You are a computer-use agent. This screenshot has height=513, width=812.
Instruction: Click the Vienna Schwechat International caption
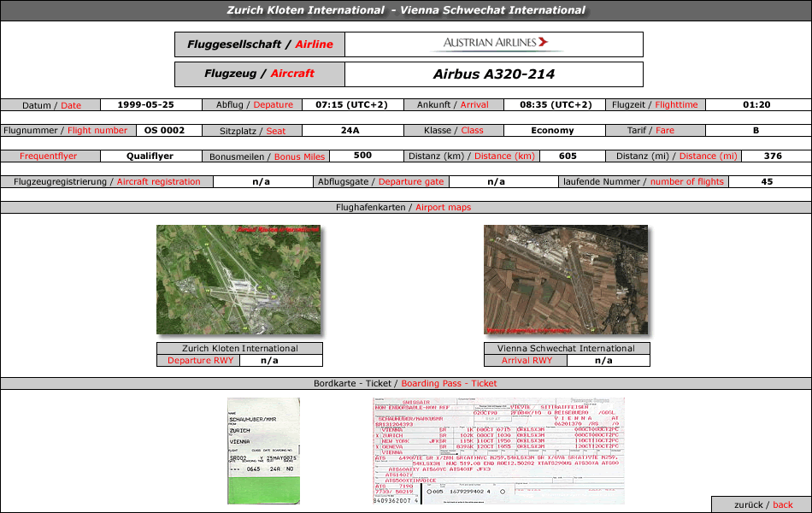[566, 348]
